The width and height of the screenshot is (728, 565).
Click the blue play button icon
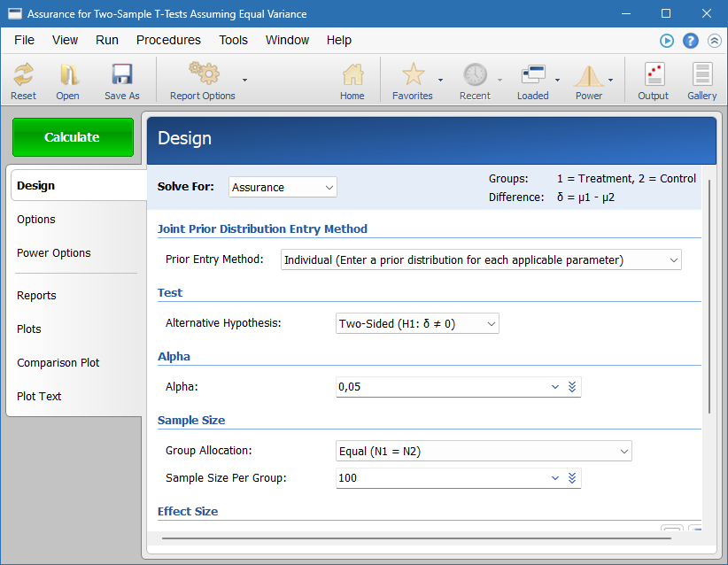point(667,41)
